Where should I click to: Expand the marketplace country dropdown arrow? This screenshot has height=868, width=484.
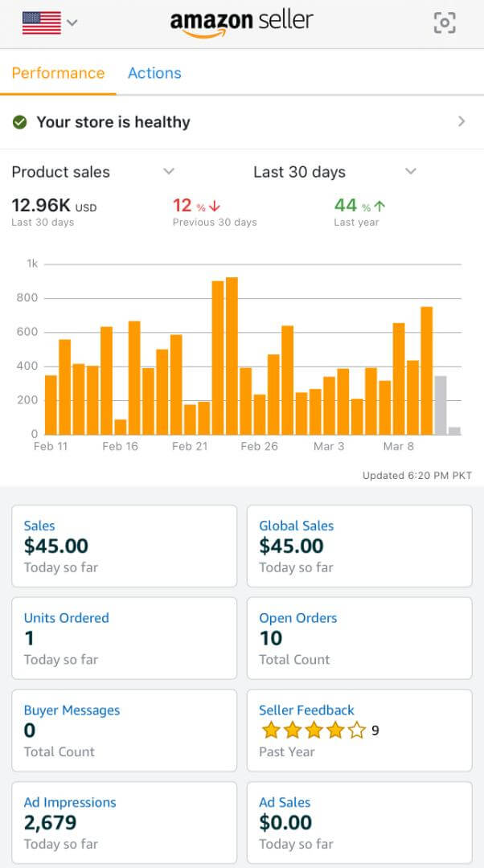[x=72, y=23]
